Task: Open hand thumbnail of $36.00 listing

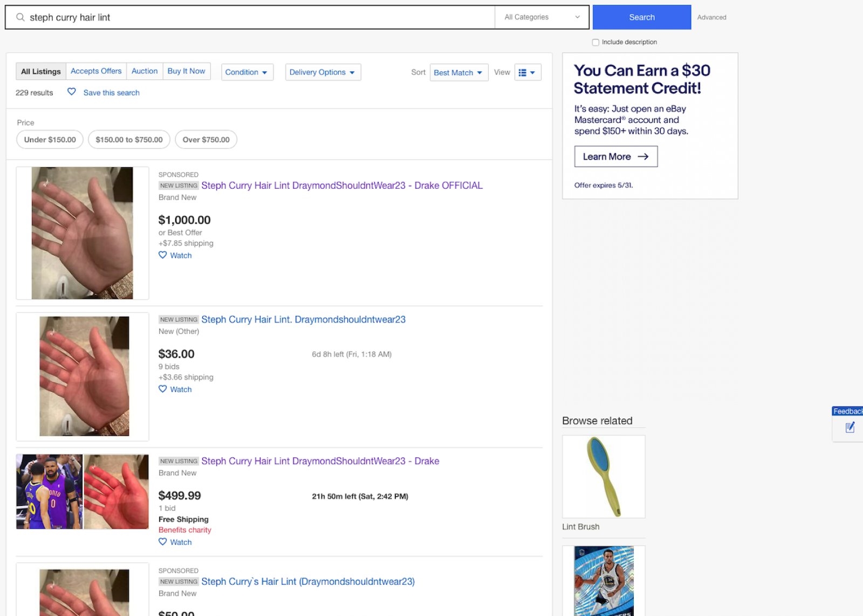Action: click(x=84, y=376)
